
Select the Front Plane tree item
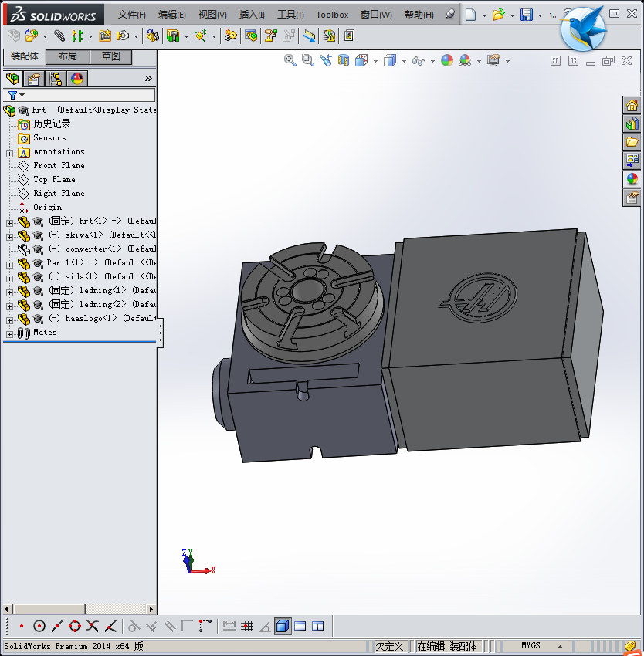click(59, 166)
